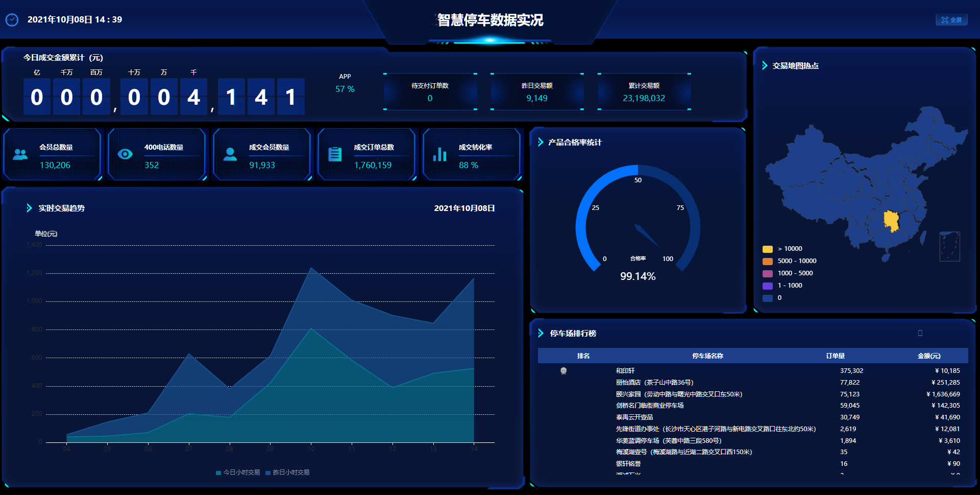This screenshot has width=980, height=495.
Task: Click the clipboard icon for 成交订单总数
Action: (335, 154)
